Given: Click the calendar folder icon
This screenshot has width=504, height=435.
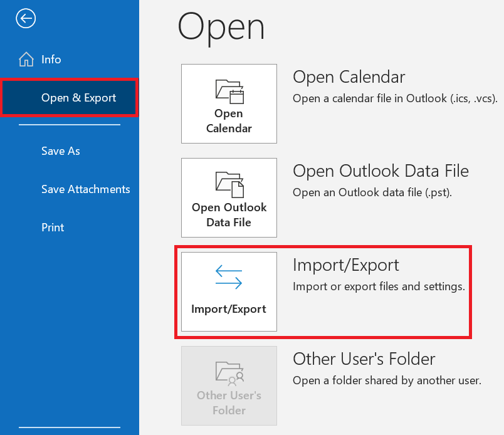Looking at the screenshot, I should 229,92.
